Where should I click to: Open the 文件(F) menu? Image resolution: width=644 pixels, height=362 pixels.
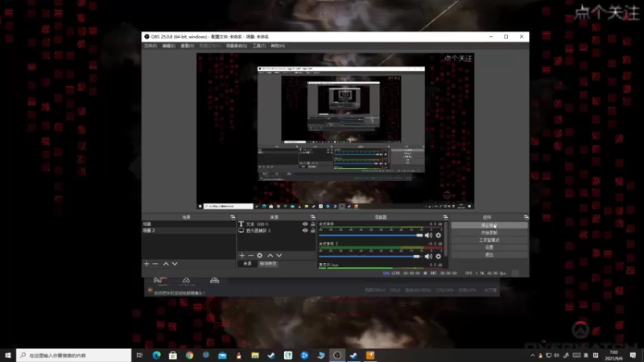tap(151, 46)
